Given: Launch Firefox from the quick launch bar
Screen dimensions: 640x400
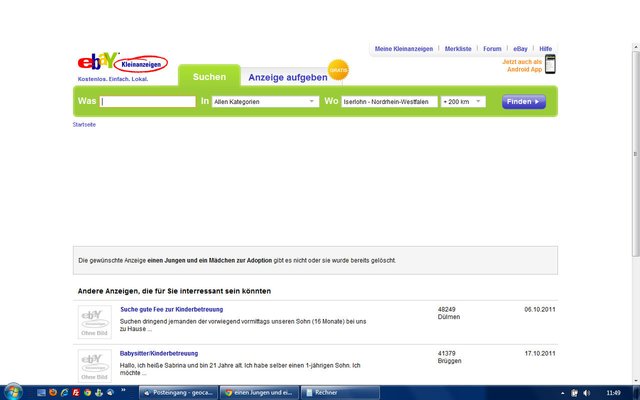Looking at the screenshot, I should pos(53,393).
